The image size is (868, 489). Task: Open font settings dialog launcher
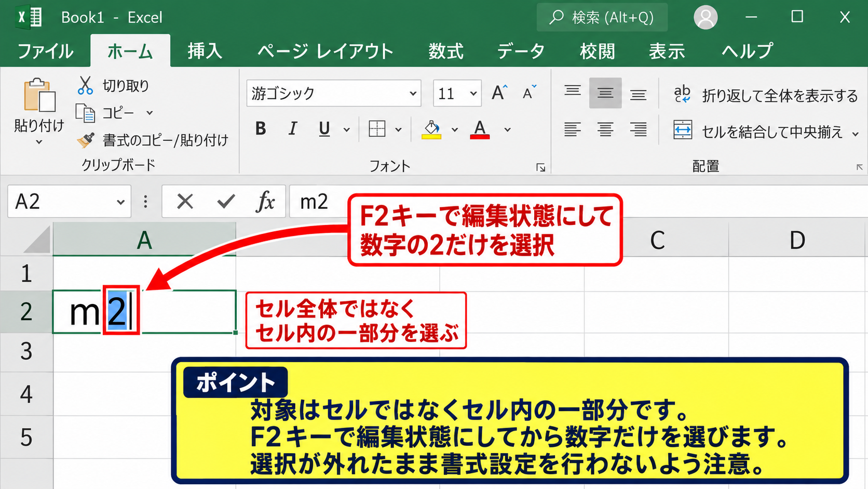point(540,167)
